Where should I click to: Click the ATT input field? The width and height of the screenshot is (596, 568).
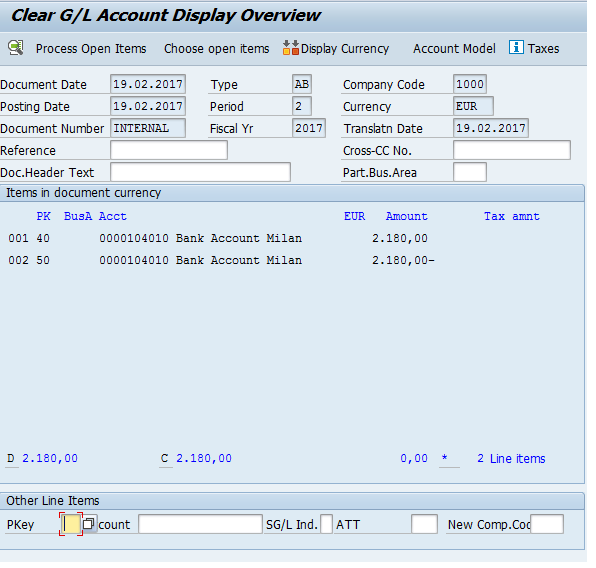(424, 524)
